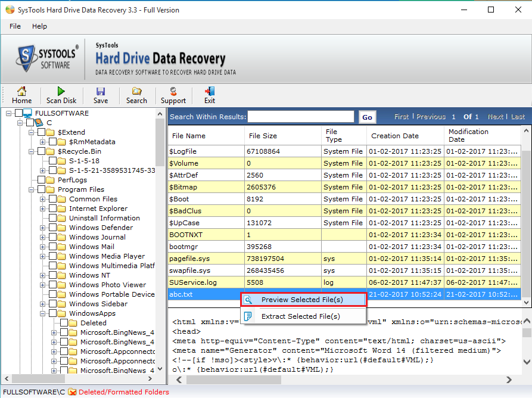Check the Windows Journal checkbox
The image size is (532, 398).
(53, 237)
